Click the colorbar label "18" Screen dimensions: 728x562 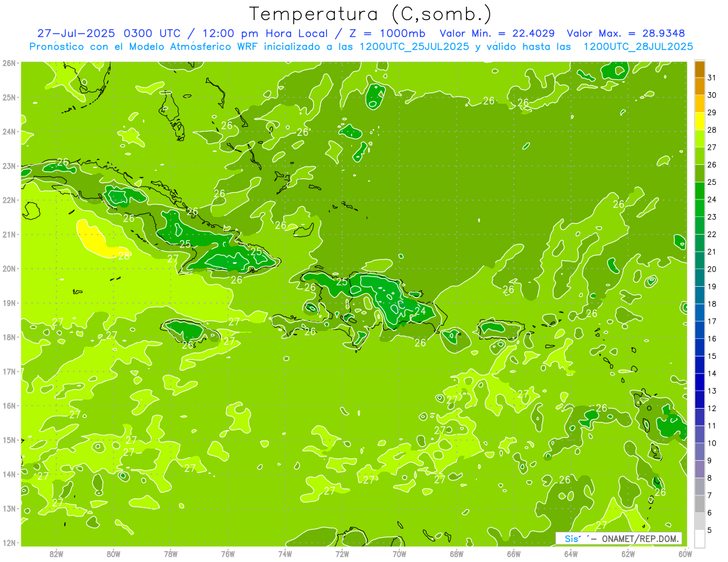point(712,304)
